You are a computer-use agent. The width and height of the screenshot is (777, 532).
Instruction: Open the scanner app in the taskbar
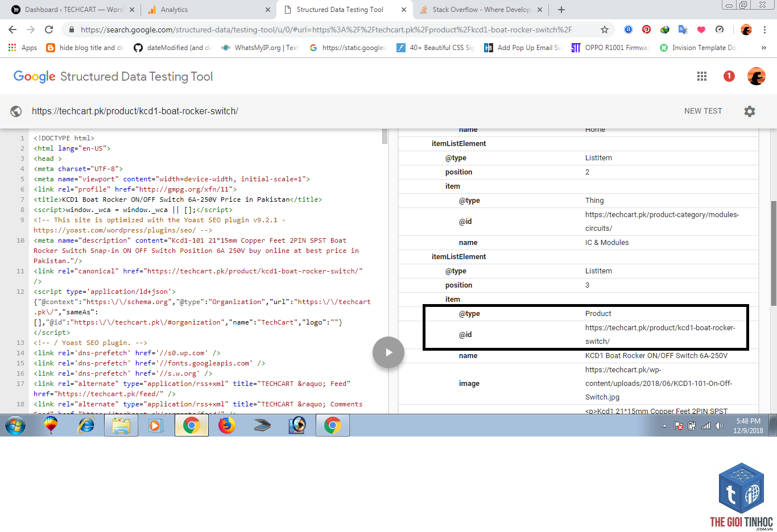click(262, 425)
